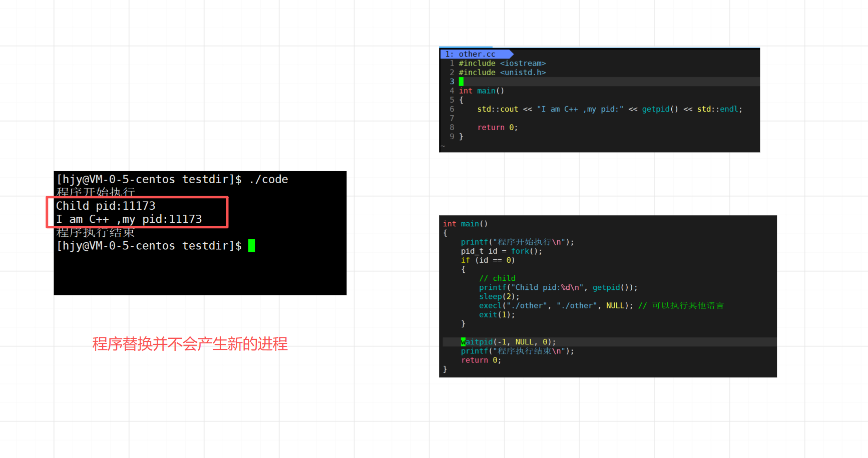Click the red caption '程序替换并不会产生新的进程'
This screenshot has width=868, height=458.
pyautogui.click(x=190, y=344)
